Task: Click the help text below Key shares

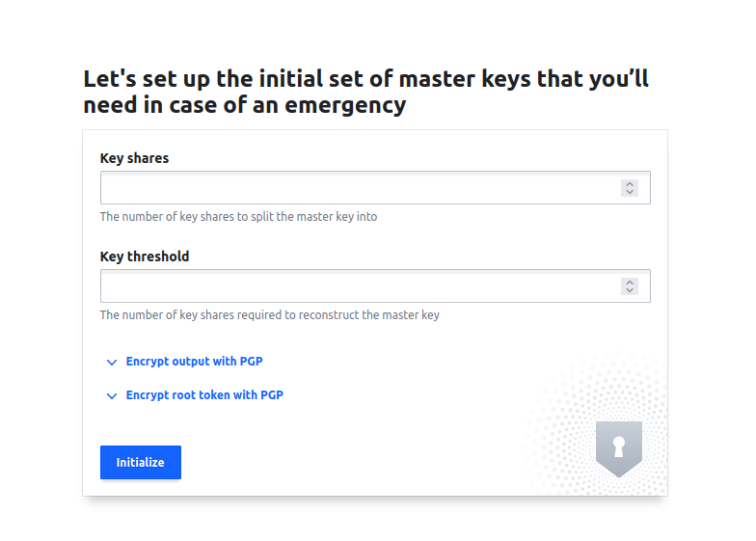Action: tap(238, 217)
